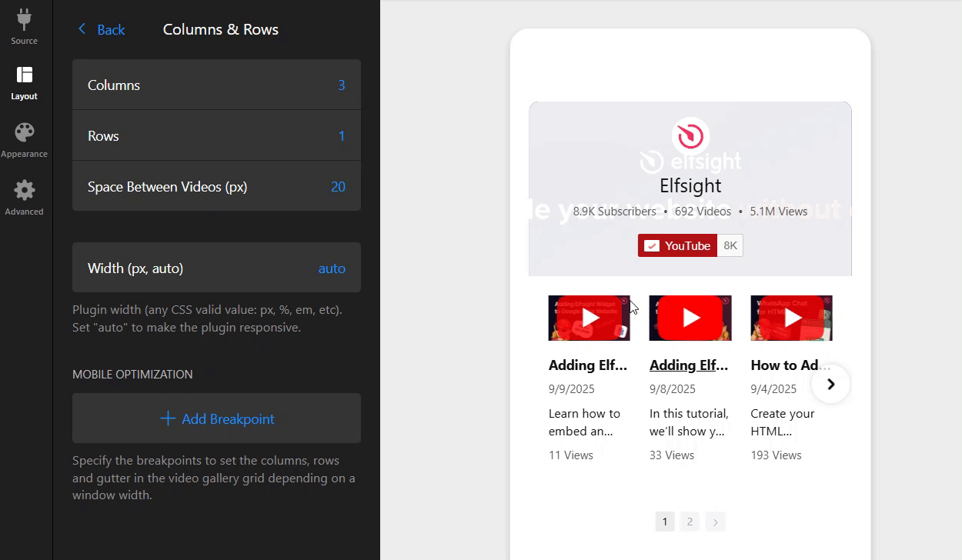Open the 'How to Ad...' video title
This screenshot has width=962, height=560.
(x=790, y=365)
